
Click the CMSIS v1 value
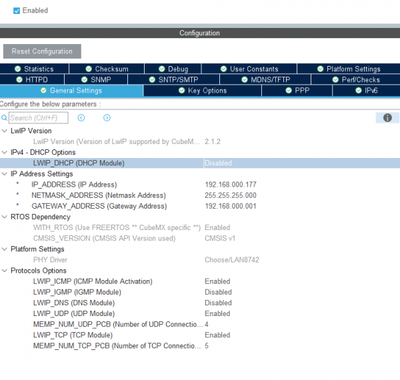point(220,238)
